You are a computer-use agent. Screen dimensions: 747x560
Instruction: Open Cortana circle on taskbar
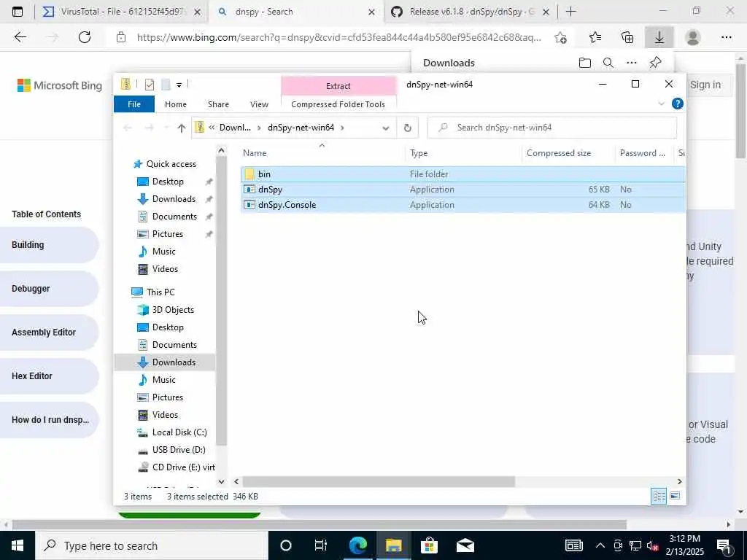point(285,545)
